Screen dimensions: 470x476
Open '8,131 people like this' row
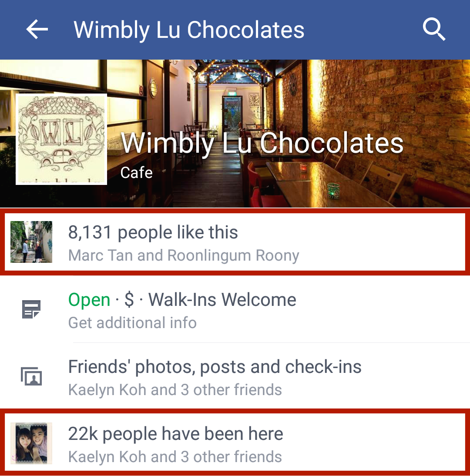click(235, 242)
